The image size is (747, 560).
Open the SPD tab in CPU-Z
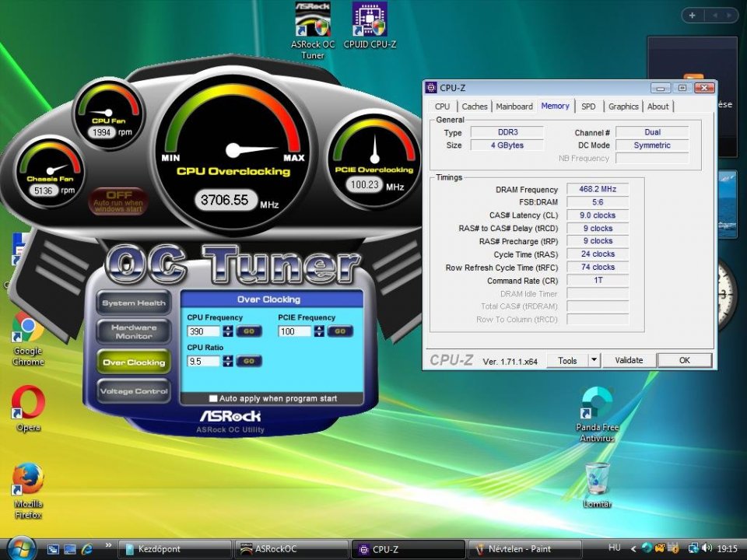pyautogui.click(x=588, y=107)
